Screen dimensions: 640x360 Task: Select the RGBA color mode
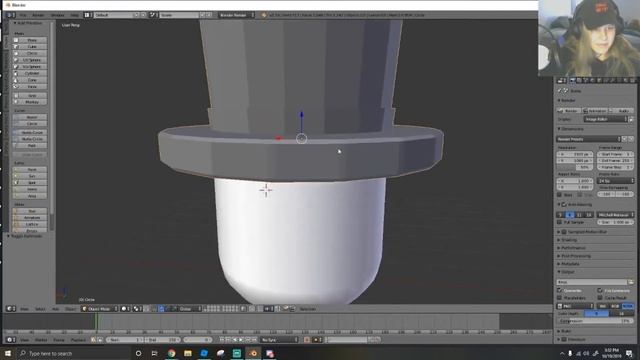[x=628, y=306]
